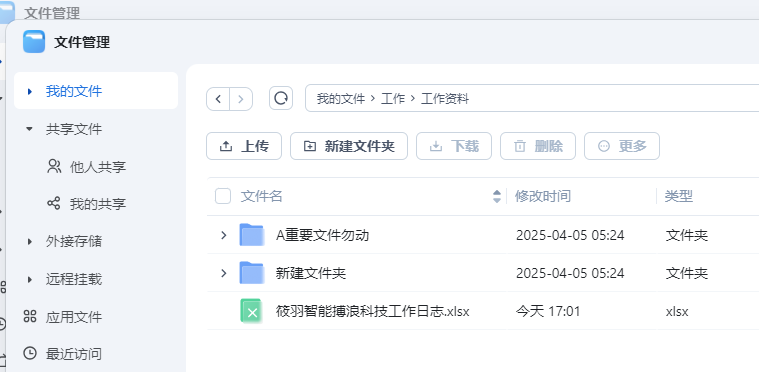Open 我的文件 in the sidebar

[96, 90]
